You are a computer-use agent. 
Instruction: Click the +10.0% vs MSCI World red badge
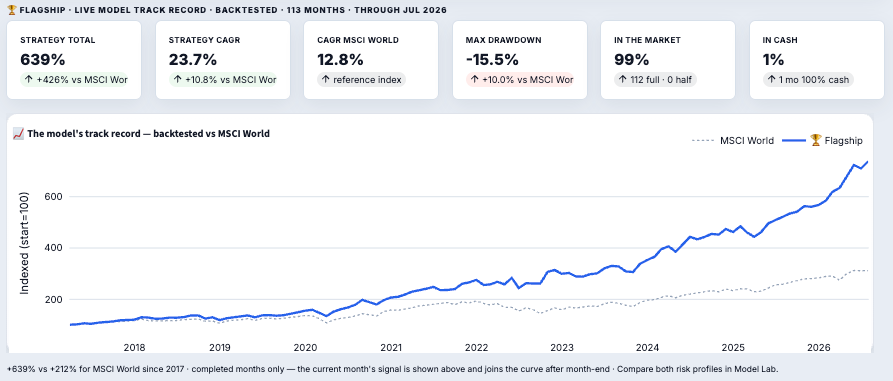(x=520, y=80)
